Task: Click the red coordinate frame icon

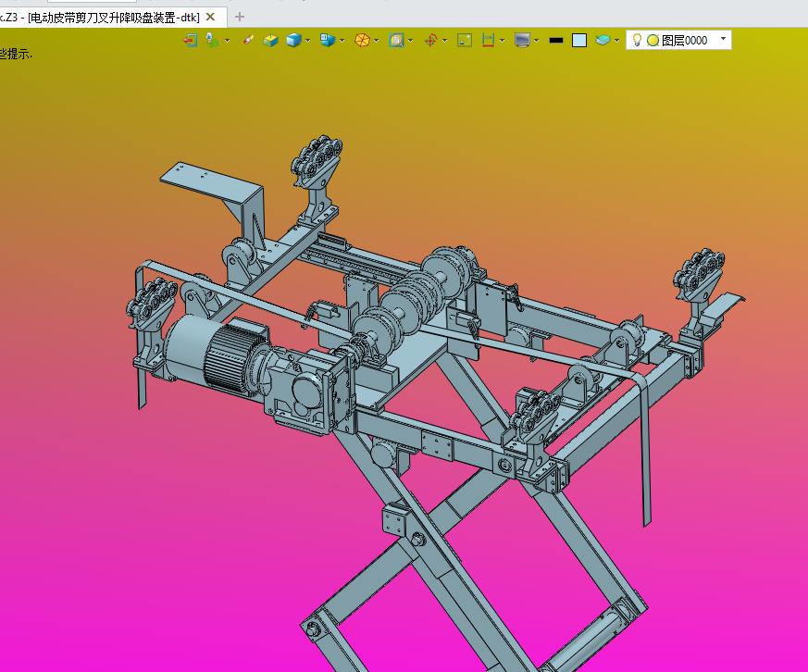Action: click(430, 40)
